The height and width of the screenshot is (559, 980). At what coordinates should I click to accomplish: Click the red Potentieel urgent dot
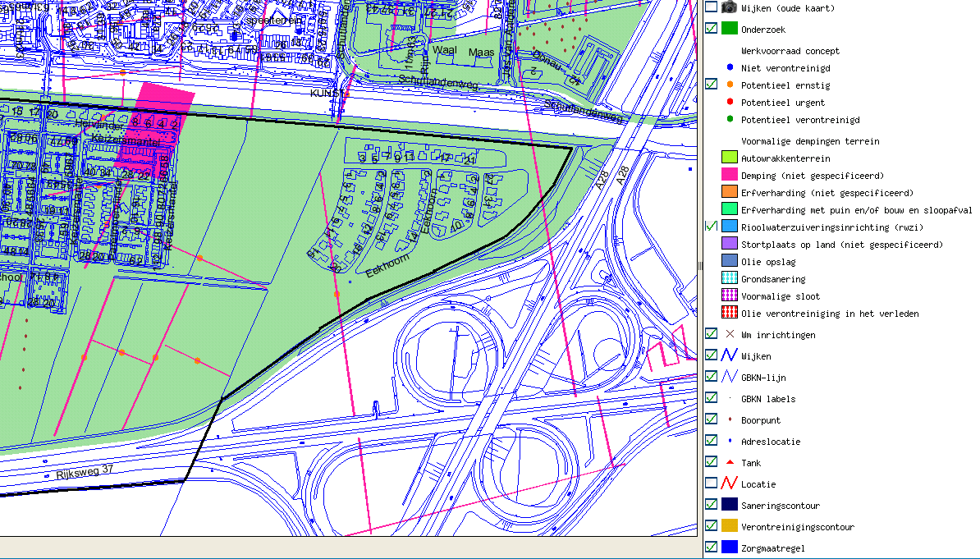click(x=730, y=103)
